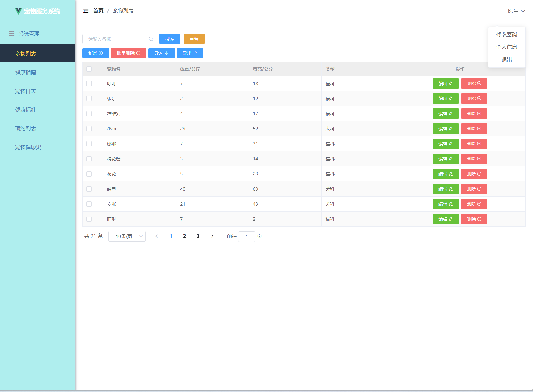This screenshot has height=392, width=533.
Task: Click the magnifier icon in search field
Action: (151, 39)
